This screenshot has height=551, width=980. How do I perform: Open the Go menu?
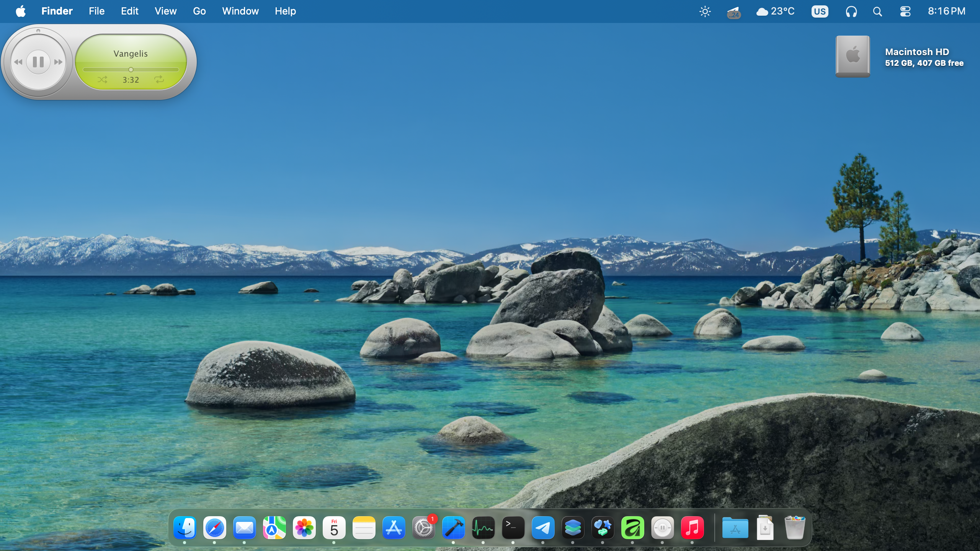click(x=199, y=11)
